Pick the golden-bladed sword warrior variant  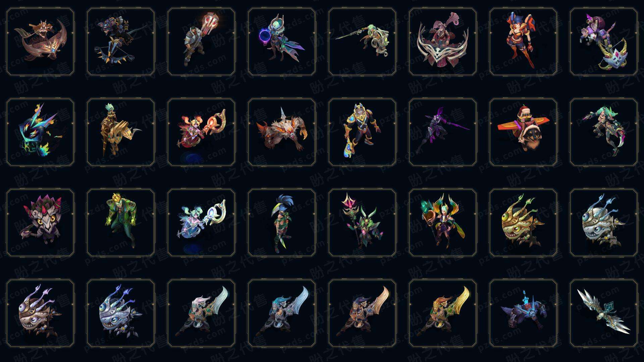(443, 313)
